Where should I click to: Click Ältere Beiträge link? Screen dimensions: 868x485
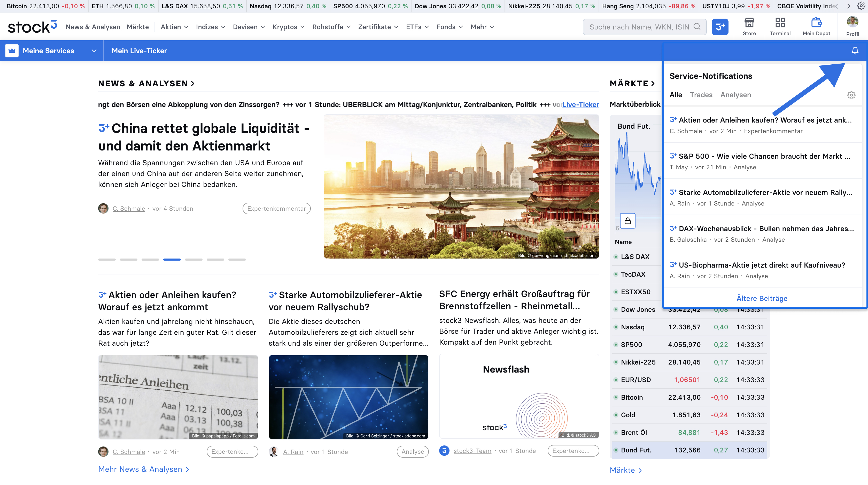(x=762, y=298)
